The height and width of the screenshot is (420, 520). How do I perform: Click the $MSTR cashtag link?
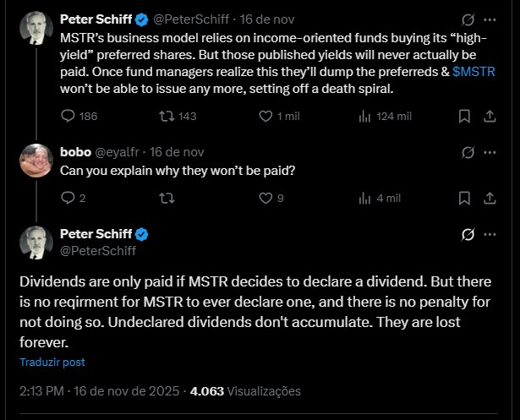pyautogui.click(x=474, y=72)
